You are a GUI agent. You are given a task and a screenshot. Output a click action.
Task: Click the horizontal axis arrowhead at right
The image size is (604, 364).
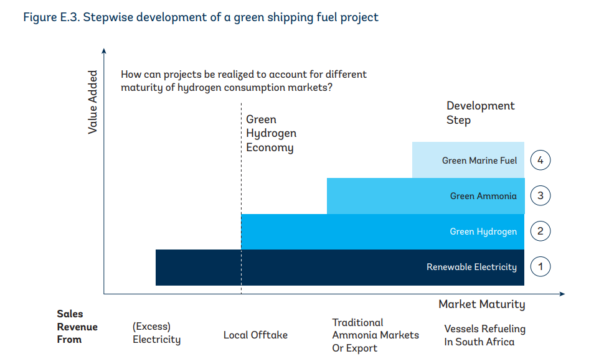[x=561, y=293]
